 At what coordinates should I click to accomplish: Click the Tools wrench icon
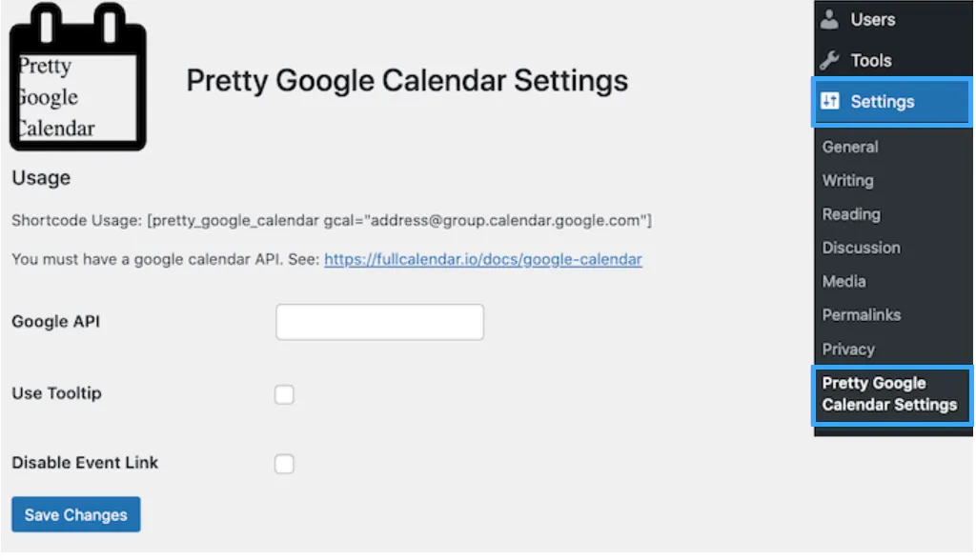tap(830, 61)
